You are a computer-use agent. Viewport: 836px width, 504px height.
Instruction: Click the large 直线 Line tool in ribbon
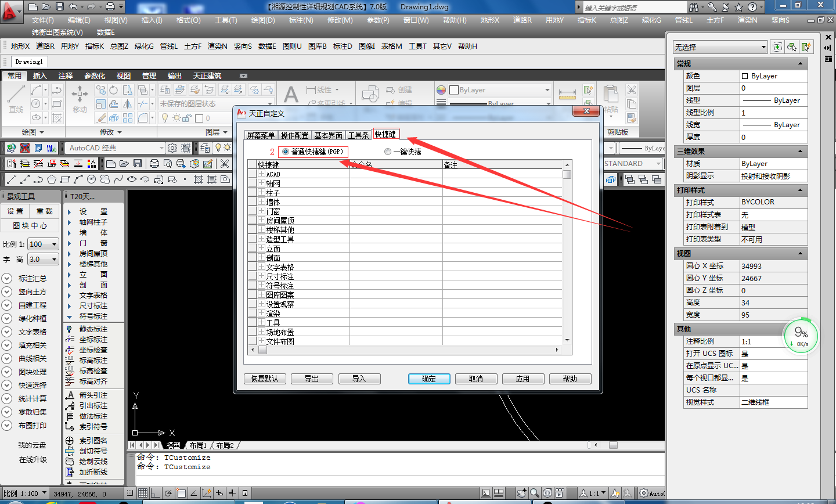pos(16,99)
